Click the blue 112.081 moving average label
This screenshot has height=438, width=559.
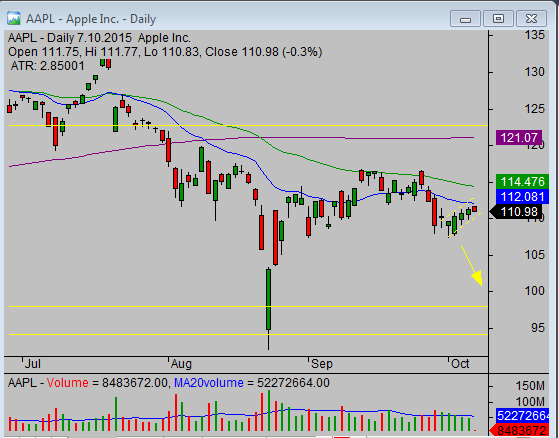tap(522, 197)
